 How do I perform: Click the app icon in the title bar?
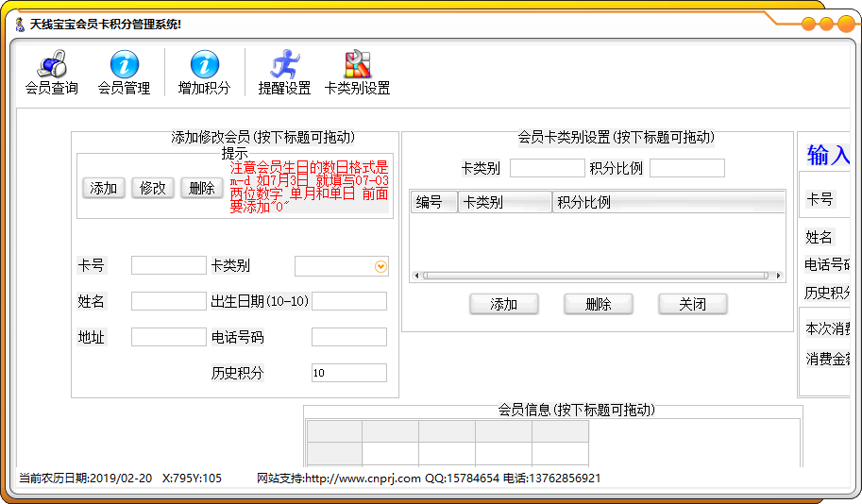click(21, 25)
